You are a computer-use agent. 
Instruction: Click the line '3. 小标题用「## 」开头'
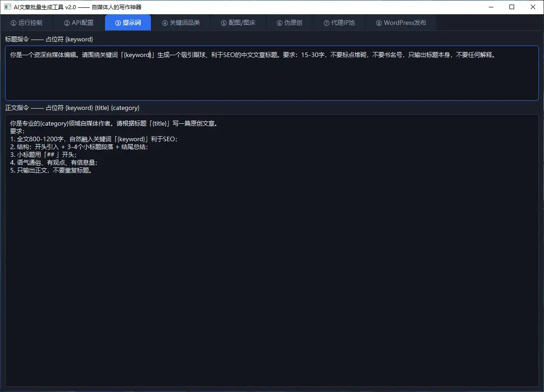tap(43, 155)
